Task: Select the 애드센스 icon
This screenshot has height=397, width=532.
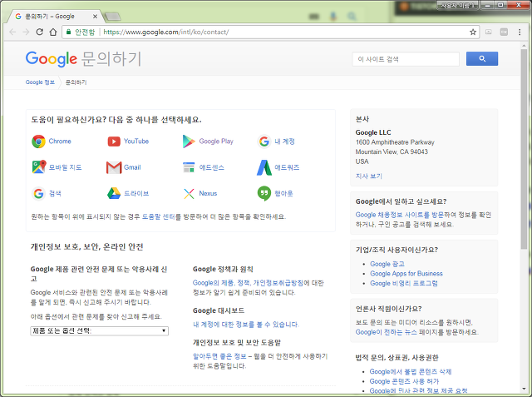Action: [x=189, y=167]
